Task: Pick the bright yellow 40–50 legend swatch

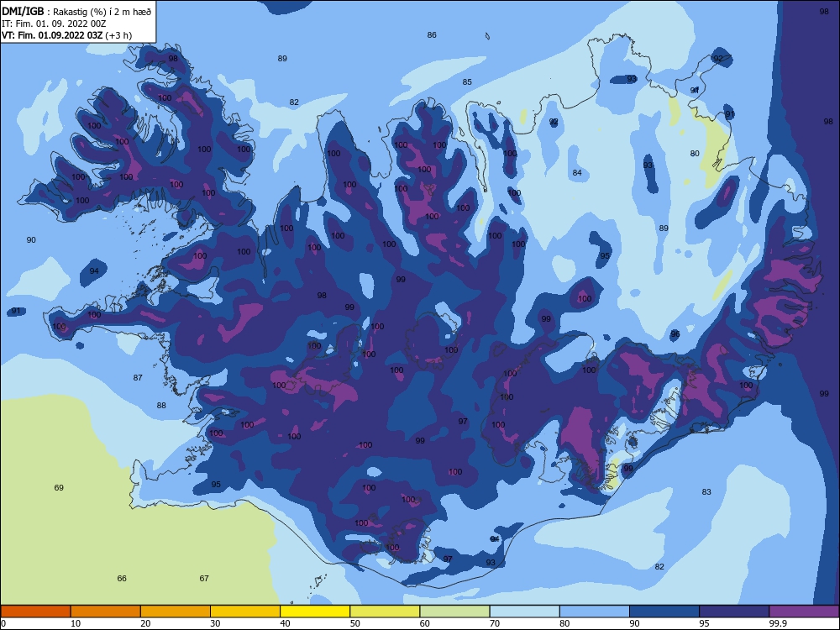Action: 315,612
